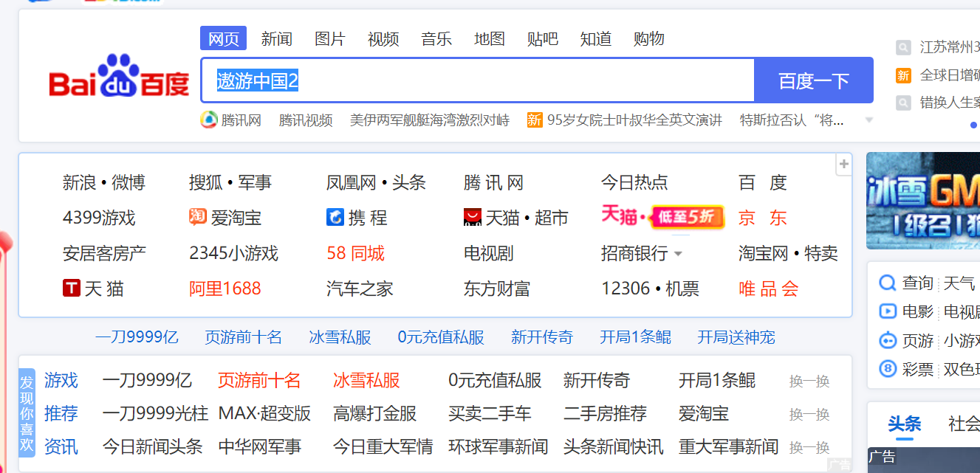The width and height of the screenshot is (980, 473).
Task: Open the 京东 link
Action: coord(763,218)
